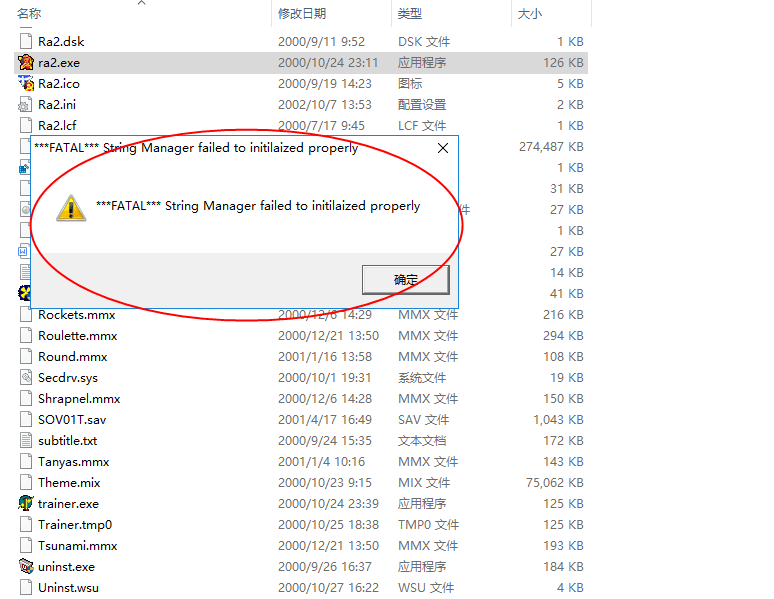Click the 确定 button in error dialog
This screenshot has height=599, width=774.
point(405,280)
